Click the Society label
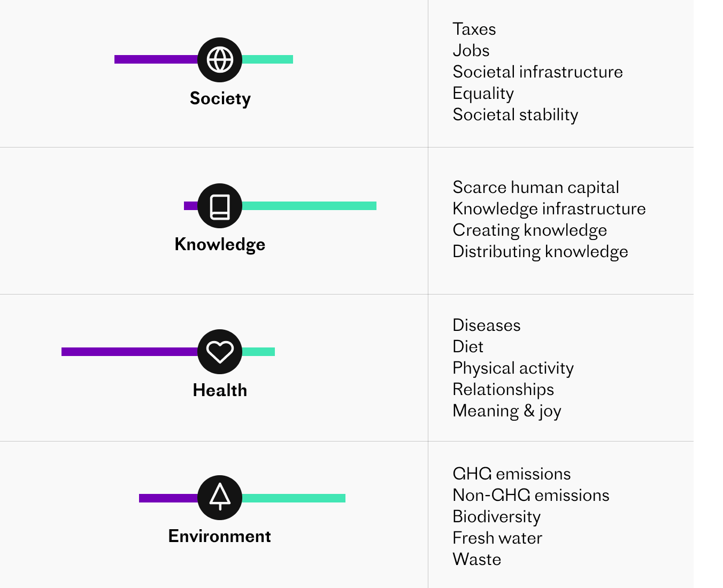723x588 pixels. [x=220, y=99]
